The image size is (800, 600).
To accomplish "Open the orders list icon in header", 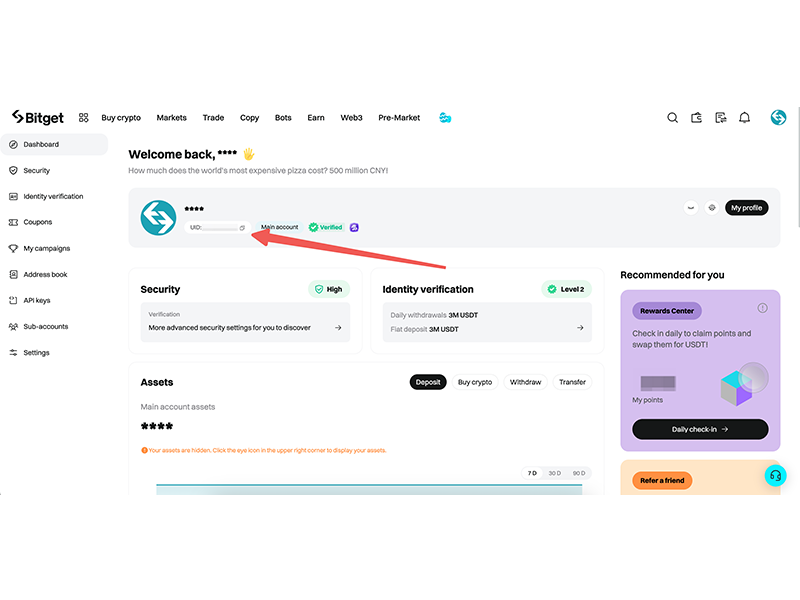I will (x=720, y=118).
